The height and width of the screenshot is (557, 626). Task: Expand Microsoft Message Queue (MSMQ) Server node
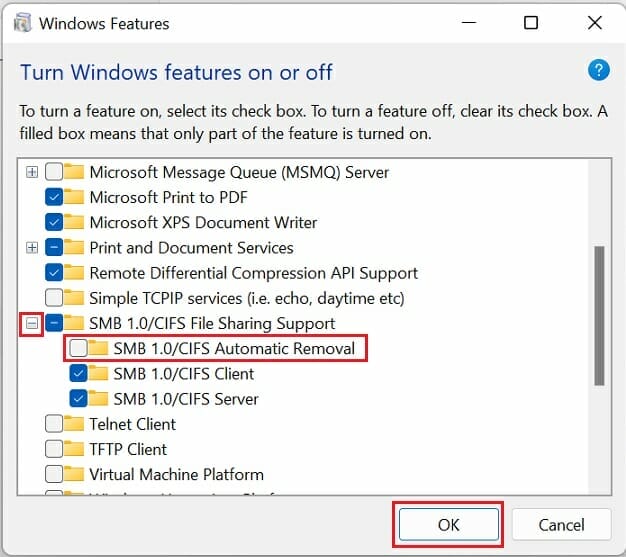coord(32,172)
